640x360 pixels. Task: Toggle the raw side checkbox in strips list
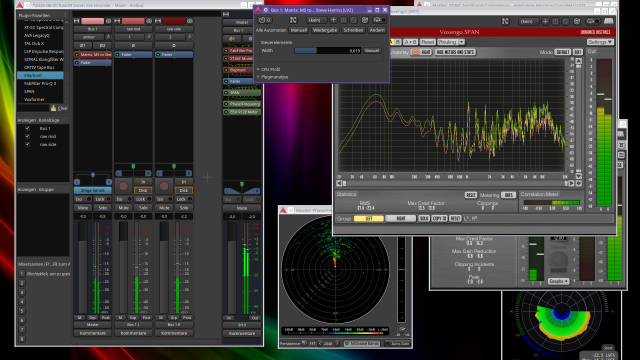click(x=28, y=144)
